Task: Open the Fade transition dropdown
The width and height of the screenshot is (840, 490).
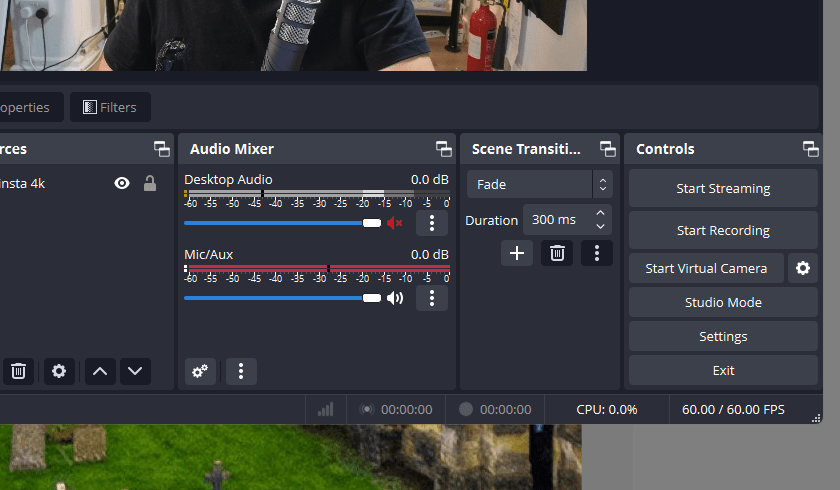Action: click(x=539, y=184)
